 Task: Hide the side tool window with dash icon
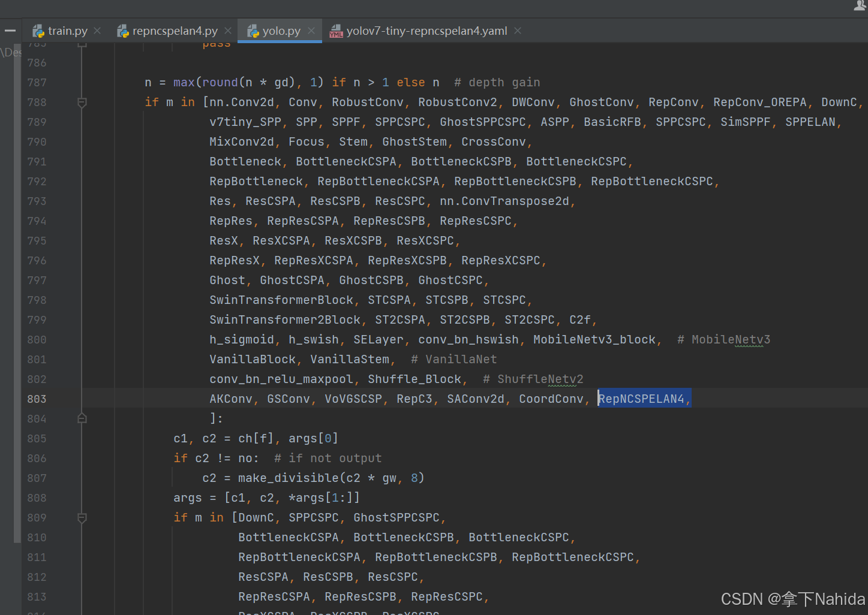coord(10,31)
